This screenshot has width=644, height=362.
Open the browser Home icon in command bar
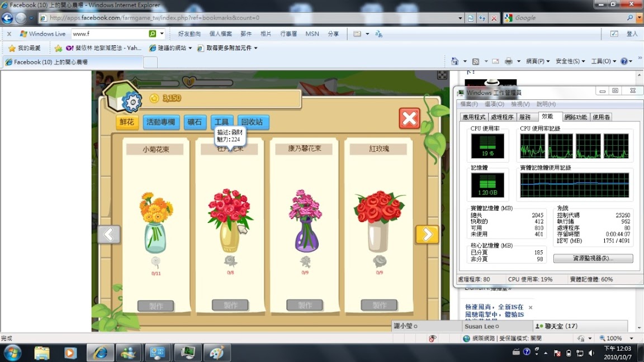click(x=454, y=61)
